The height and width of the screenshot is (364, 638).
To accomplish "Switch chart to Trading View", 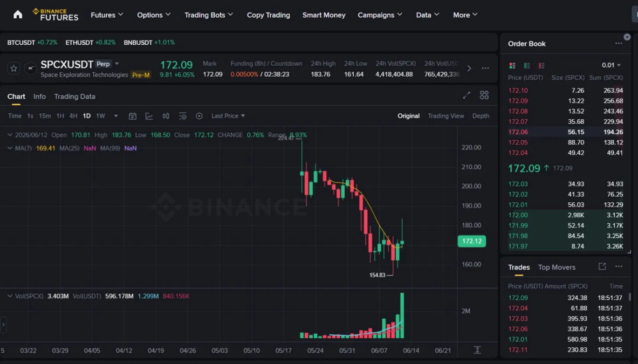I will tap(445, 116).
